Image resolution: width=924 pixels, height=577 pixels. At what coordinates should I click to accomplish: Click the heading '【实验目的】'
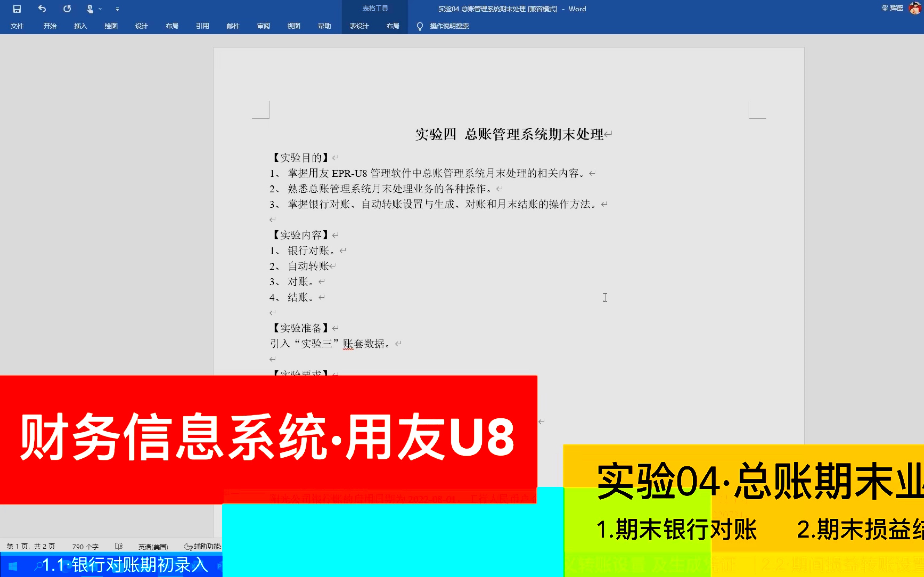(x=300, y=157)
